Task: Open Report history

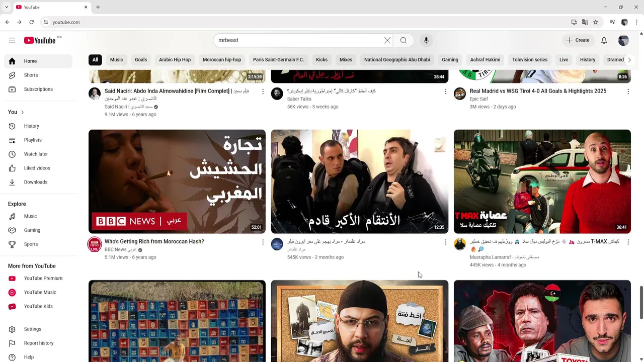Action: pos(38,343)
